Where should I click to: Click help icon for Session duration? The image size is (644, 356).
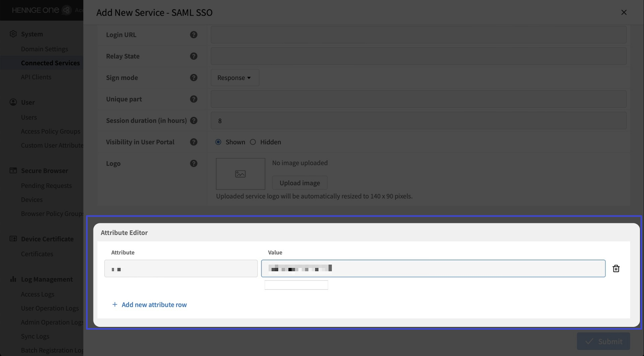(x=194, y=121)
